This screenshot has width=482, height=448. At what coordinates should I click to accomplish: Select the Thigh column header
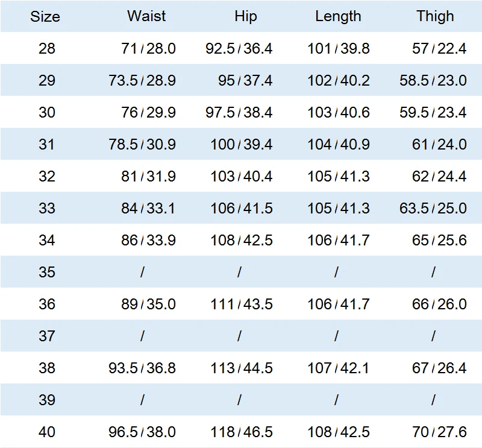435,16
